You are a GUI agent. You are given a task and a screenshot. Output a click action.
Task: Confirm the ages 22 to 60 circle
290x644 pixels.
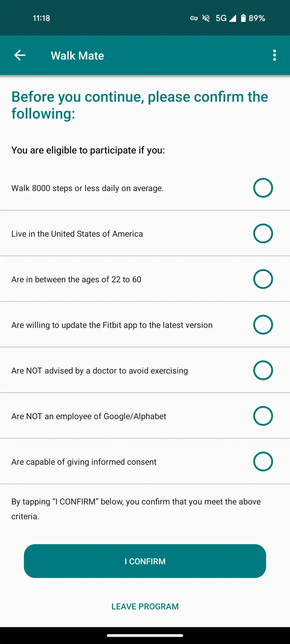[263, 279]
